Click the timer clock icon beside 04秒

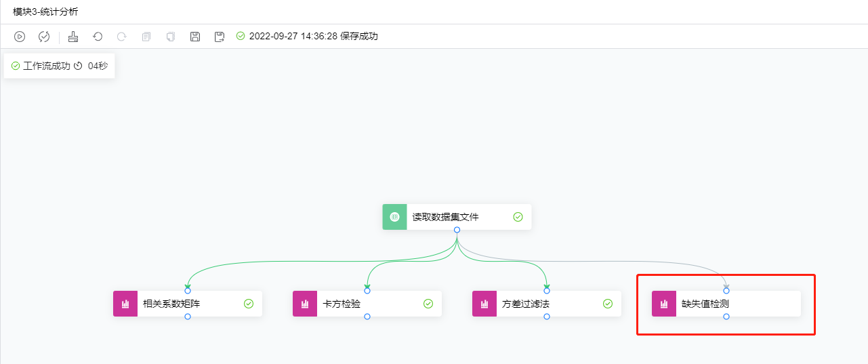(78, 66)
